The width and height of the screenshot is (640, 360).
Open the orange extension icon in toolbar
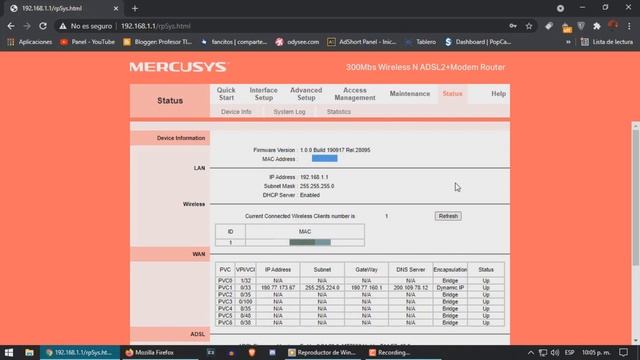point(567,27)
